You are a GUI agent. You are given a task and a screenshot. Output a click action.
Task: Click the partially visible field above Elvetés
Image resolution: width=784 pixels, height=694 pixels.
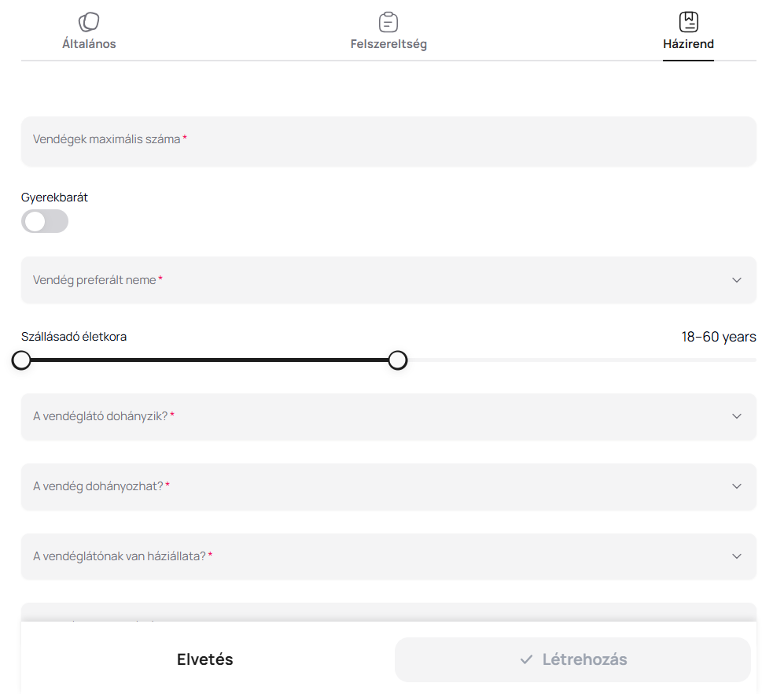point(388,612)
